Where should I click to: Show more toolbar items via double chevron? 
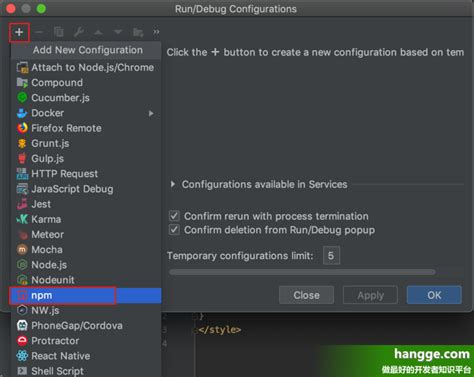tap(156, 32)
